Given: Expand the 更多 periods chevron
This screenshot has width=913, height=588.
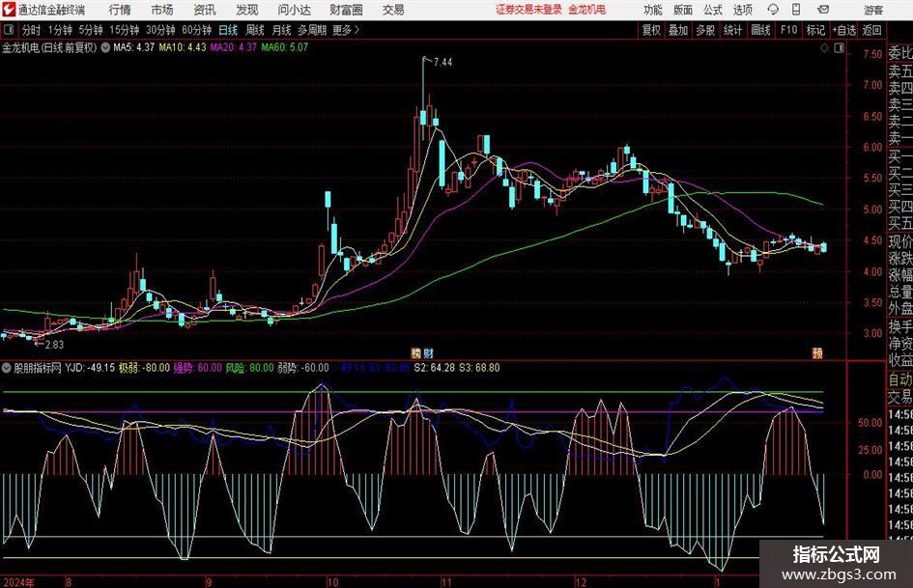Looking at the screenshot, I should [347, 30].
